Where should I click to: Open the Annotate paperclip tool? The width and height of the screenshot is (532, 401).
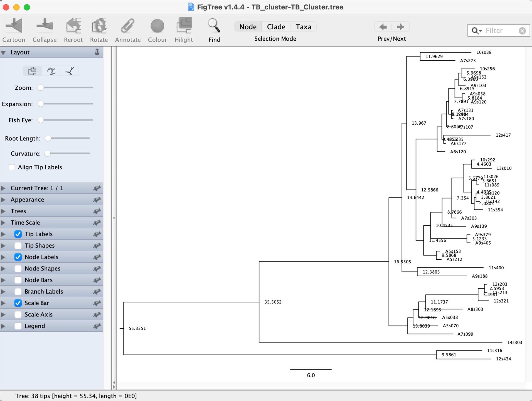pos(128,26)
